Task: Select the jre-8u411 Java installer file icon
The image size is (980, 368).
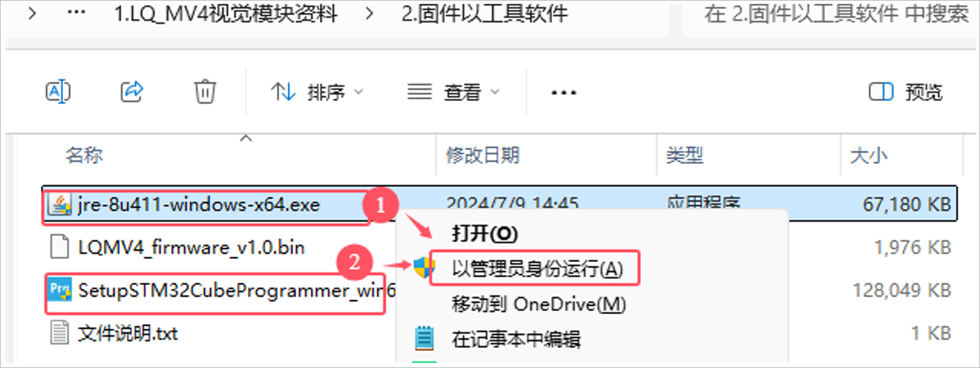Action: 59,204
